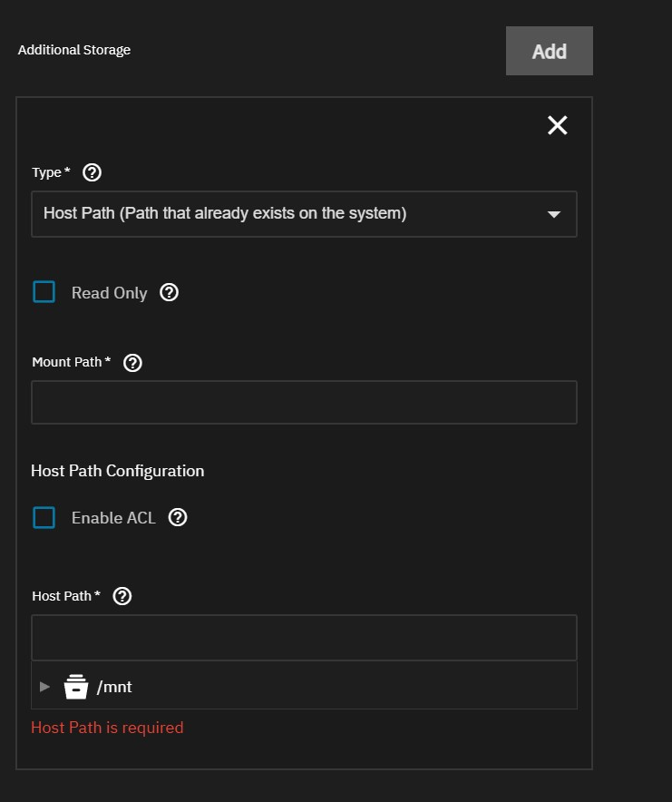Select the /mnt dataset drawer icon
Screen dimensions: 672x802
[x=75, y=687]
